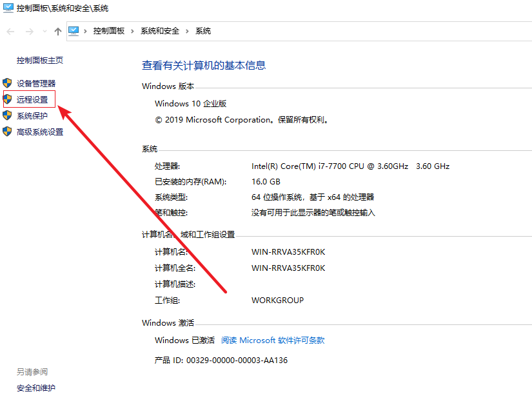The height and width of the screenshot is (405, 532).
Task: Go back using the back arrow
Action: click(10, 32)
